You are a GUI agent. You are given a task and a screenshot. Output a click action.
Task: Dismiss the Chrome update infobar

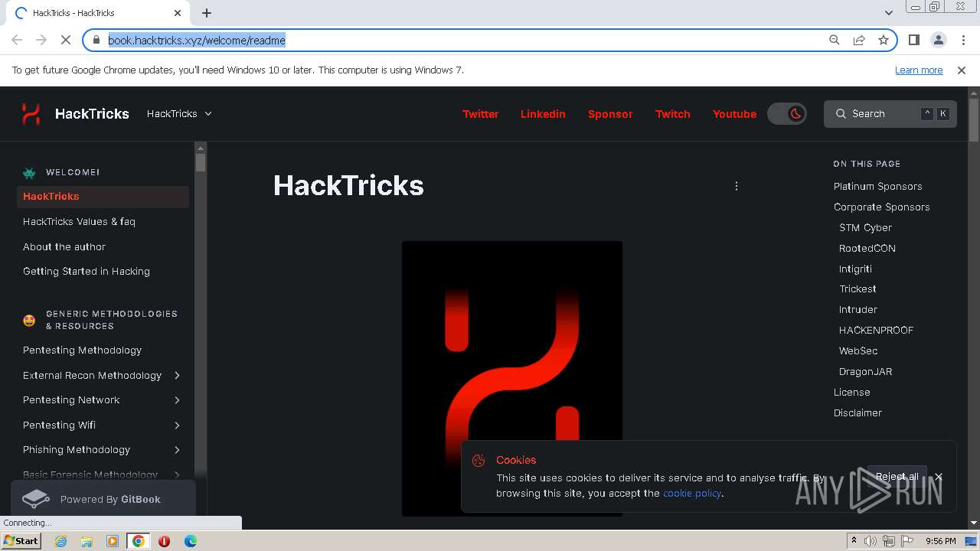[x=962, y=70]
